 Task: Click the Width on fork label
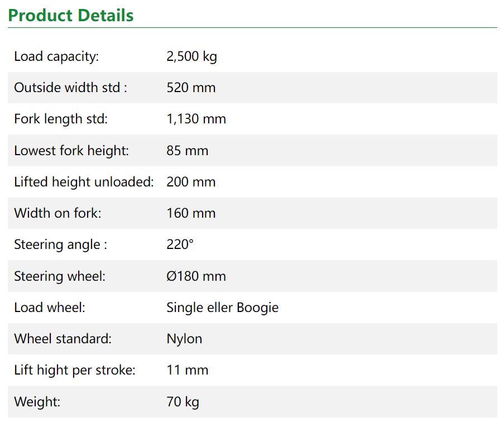tap(57, 213)
